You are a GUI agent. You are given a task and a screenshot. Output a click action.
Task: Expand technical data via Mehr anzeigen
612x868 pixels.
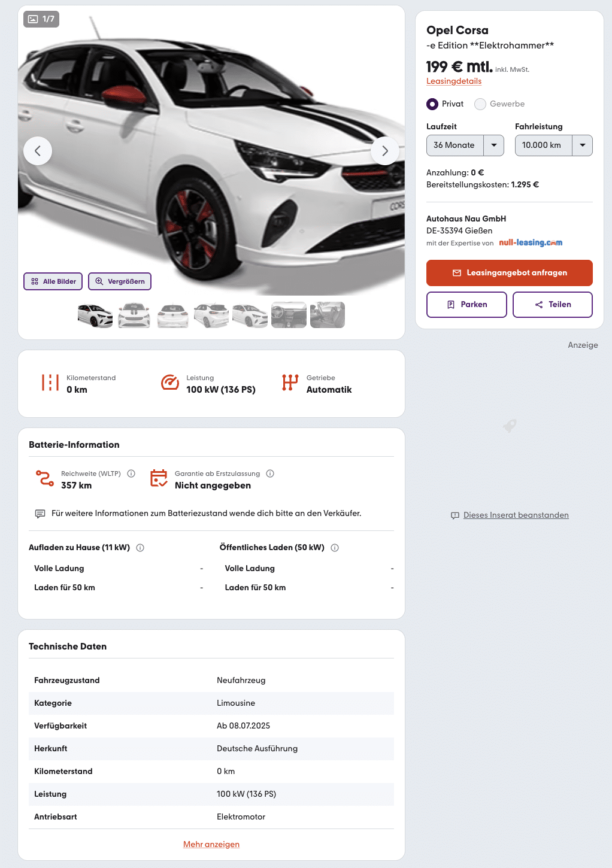pos(211,844)
